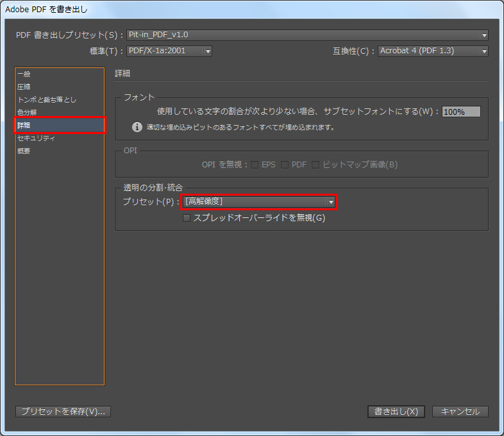This screenshot has height=436, width=504.
Task: Click the subset font 100% input field
Action: click(x=461, y=112)
